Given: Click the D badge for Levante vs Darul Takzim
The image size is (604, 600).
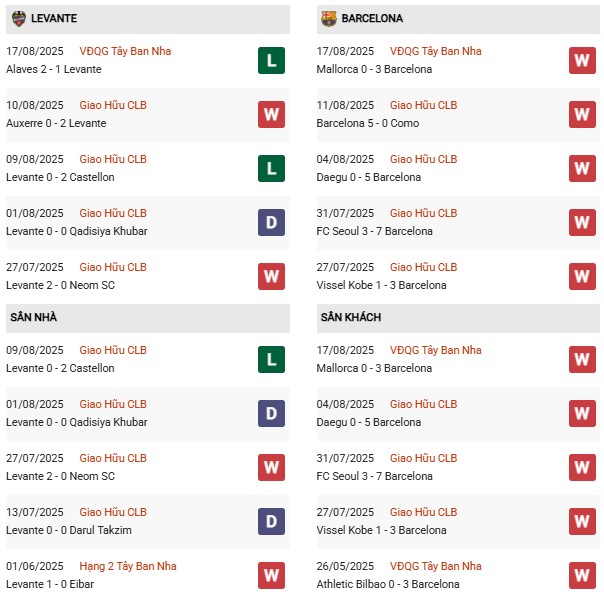Looking at the screenshot, I should [x=271, y=521].
